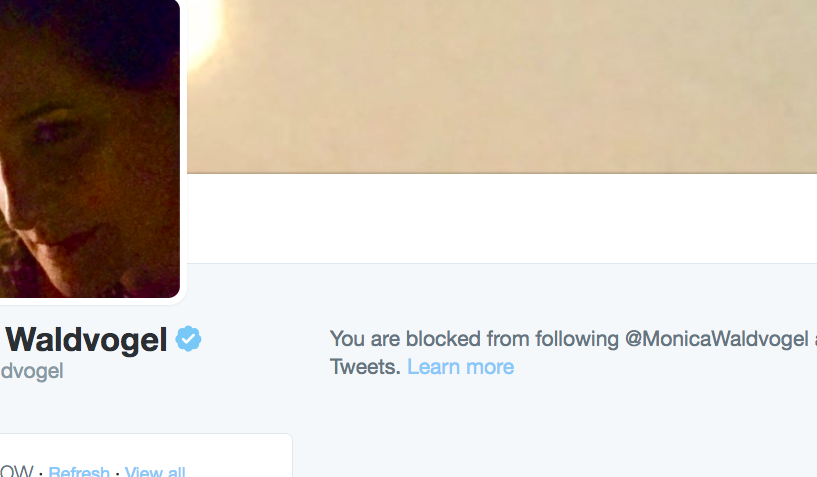Click the word "Tweets." in blocked notice

click(x=365, y=367)
